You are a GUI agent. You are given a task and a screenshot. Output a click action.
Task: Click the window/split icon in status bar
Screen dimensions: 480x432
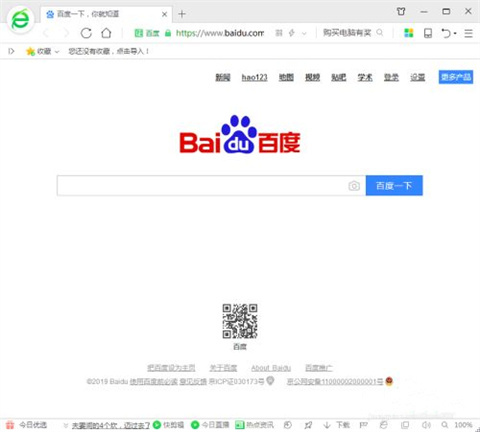tap(405, 425)
